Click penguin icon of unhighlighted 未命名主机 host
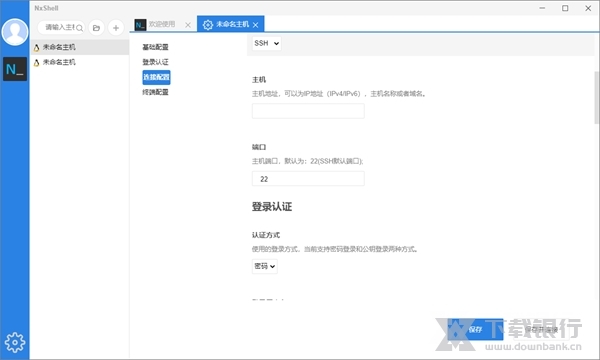Viewport: 600px width, 360px height. coord(36,63)
